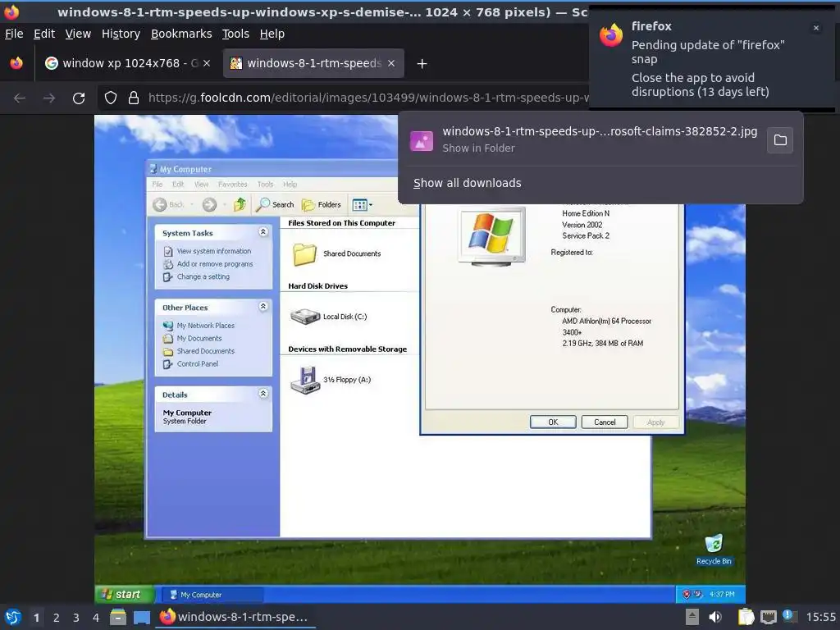Switch to workspace 4 on the taskbar
840x630 pixels.
click(96, 618)
